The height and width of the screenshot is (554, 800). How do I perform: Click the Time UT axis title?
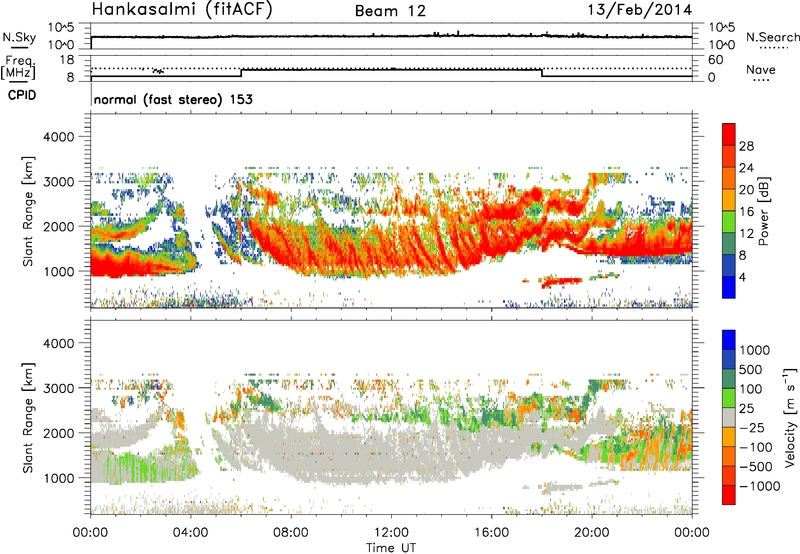pyautogui.click(x=391, y=548)
